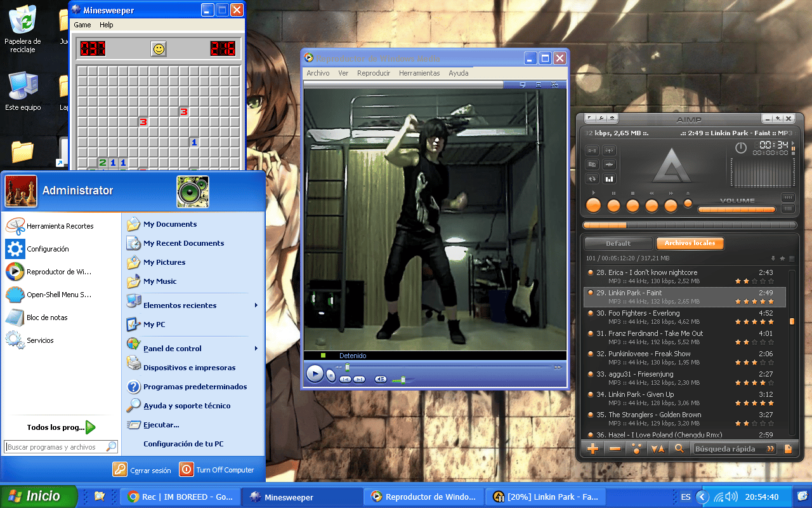This screenshot has height=508, width=812.
Task: Pause the track in AIMP
Action: [613, 205]
